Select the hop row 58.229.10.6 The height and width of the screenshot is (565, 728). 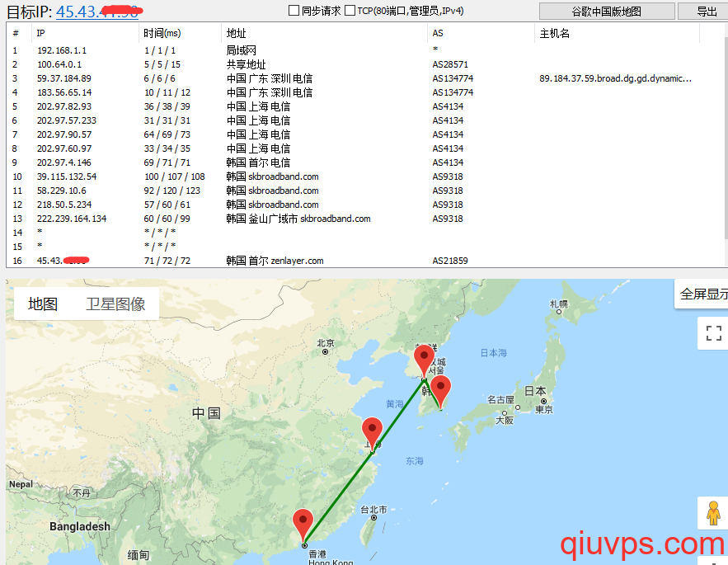(366, 191)
